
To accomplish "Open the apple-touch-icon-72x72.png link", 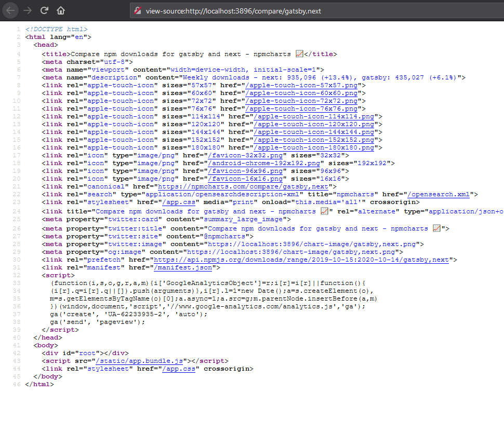I will 301,101.
